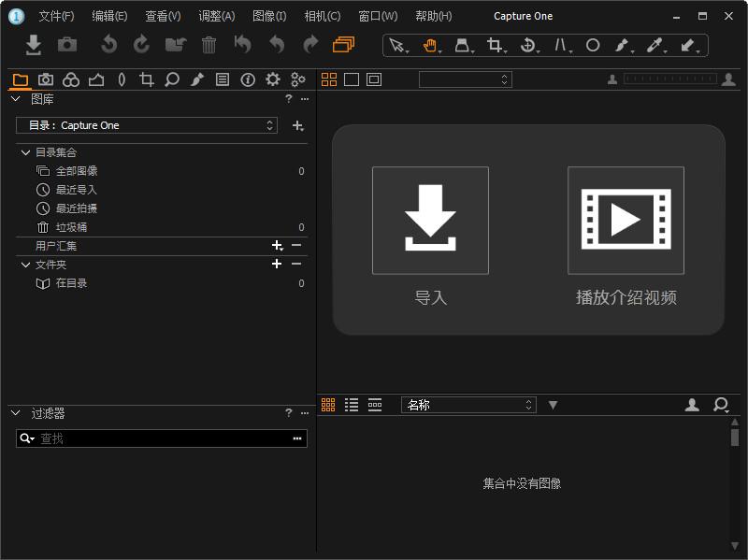Collapse the 目录集合 group

(x=26, y=152)
